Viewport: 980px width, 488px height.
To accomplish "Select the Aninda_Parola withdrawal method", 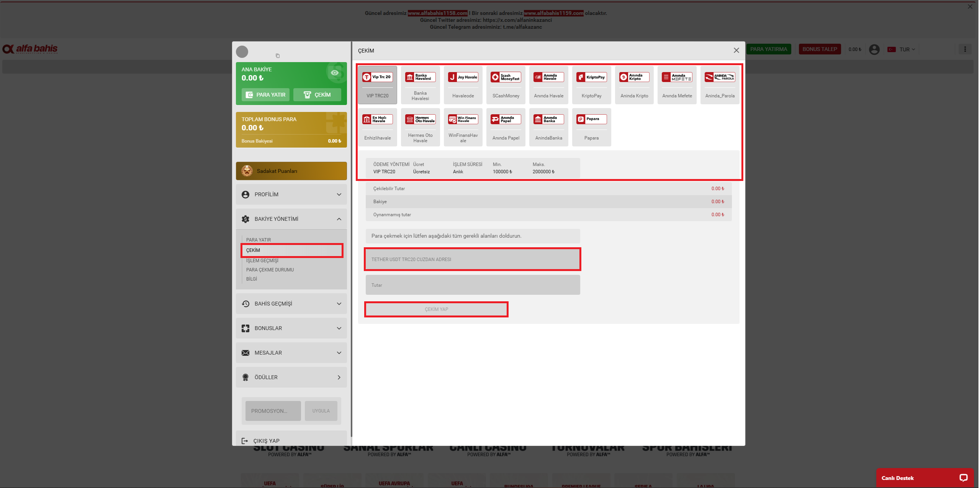I will click(x=720, y=85).
